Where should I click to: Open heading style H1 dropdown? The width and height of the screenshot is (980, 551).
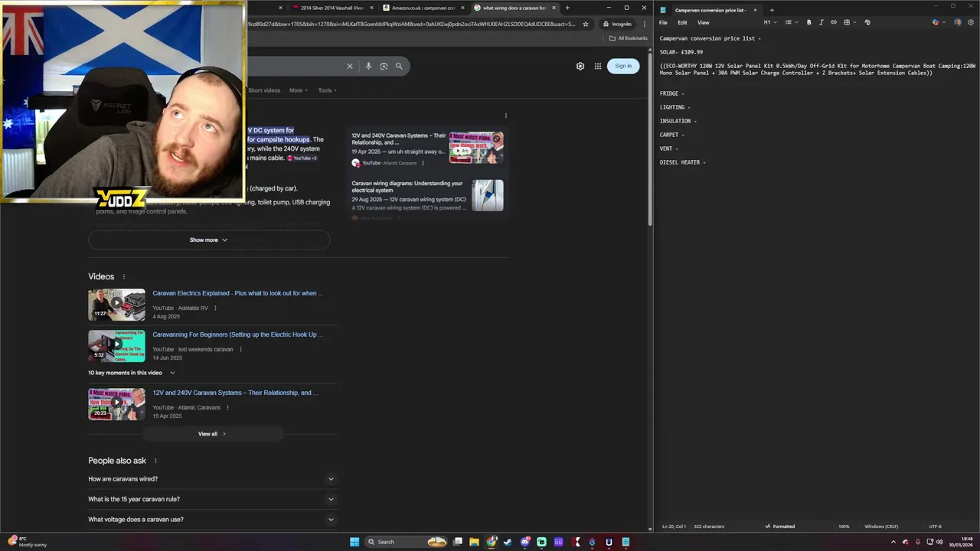[769, 22]
